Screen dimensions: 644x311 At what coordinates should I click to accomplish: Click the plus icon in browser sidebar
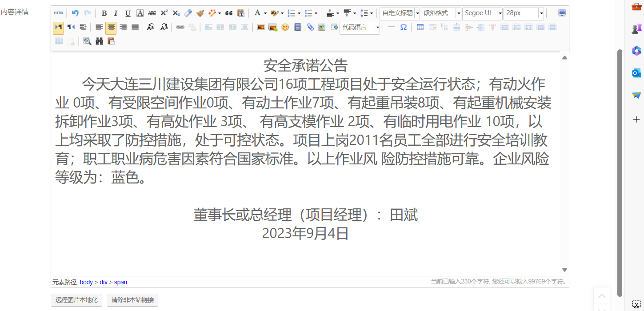point(636,119)
